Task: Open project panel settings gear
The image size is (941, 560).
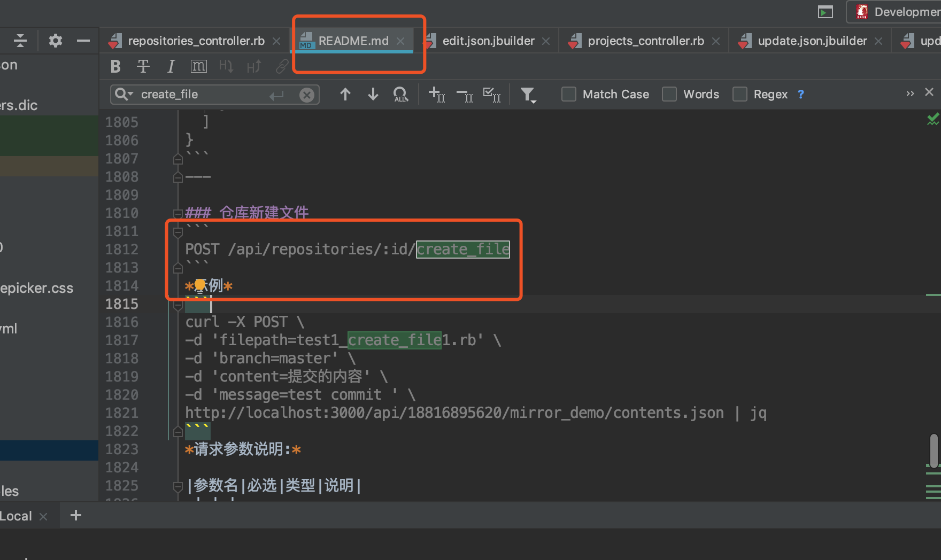Action: click(x=56, y=41)
